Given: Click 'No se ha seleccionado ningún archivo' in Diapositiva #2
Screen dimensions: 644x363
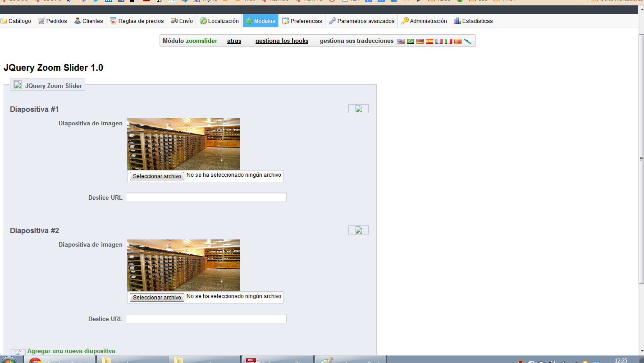Looking at the screenshot, I should [234, 296].
